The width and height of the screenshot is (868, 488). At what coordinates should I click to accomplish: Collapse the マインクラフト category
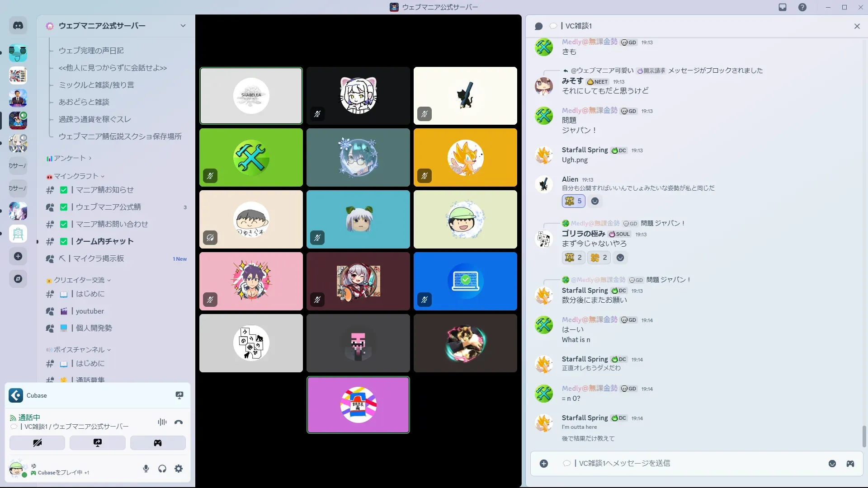tap(76, 176)
